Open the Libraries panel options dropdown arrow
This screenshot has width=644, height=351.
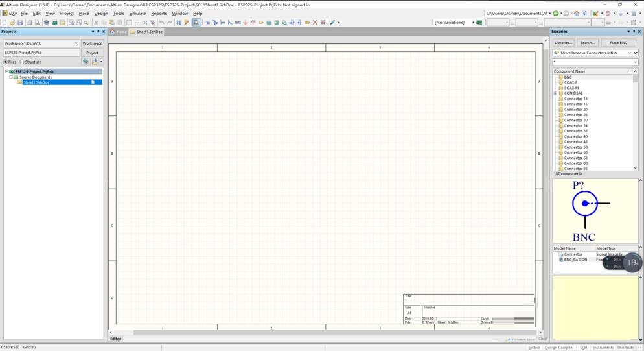pyautogui.click(x=628, y=32)
